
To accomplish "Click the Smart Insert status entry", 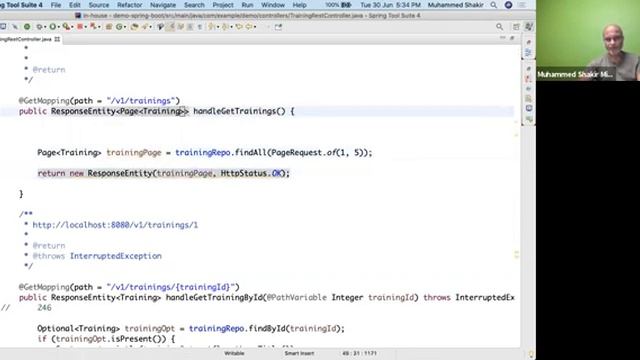I will tap(299, 353).
